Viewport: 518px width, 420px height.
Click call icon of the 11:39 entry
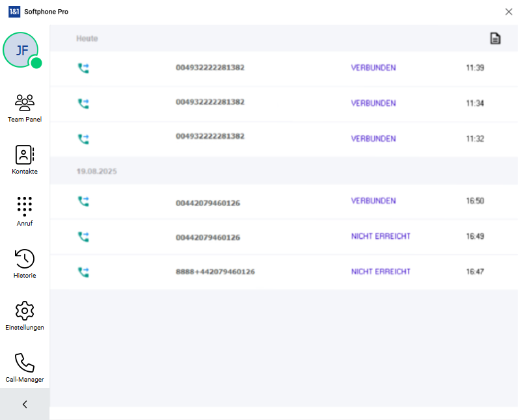point(83,68)
